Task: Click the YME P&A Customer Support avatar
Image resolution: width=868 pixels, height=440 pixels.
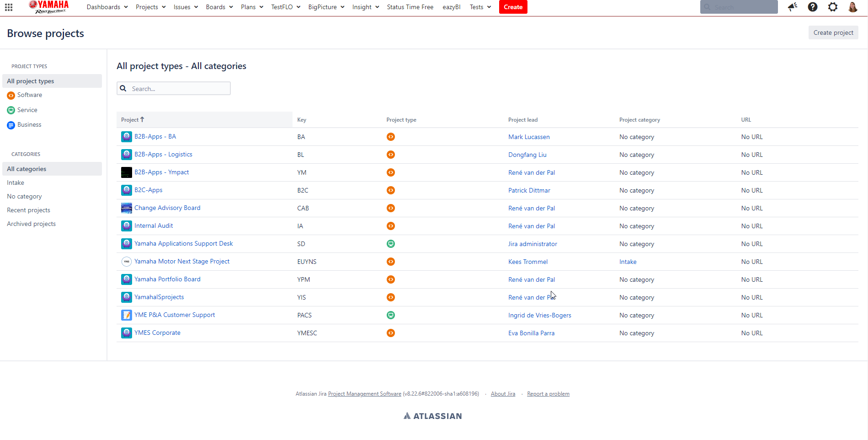Action: (x=127, y=315)
